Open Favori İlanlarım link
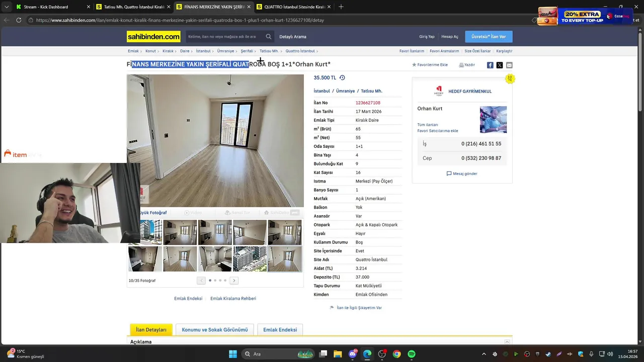The image size is (644, 362). [x=412, y=51]
